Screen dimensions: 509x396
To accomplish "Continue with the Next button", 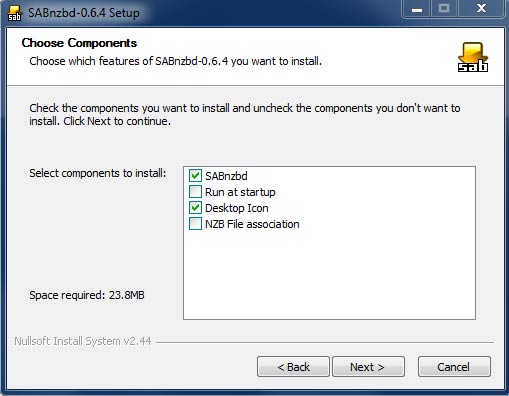I will (368, 367).
